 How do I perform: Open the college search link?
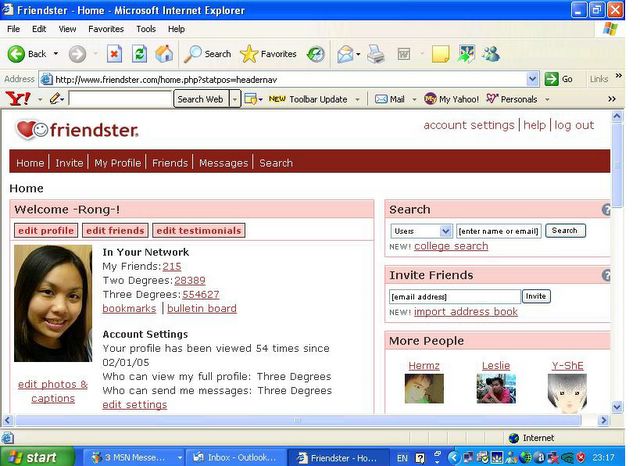tap(451, 246)
